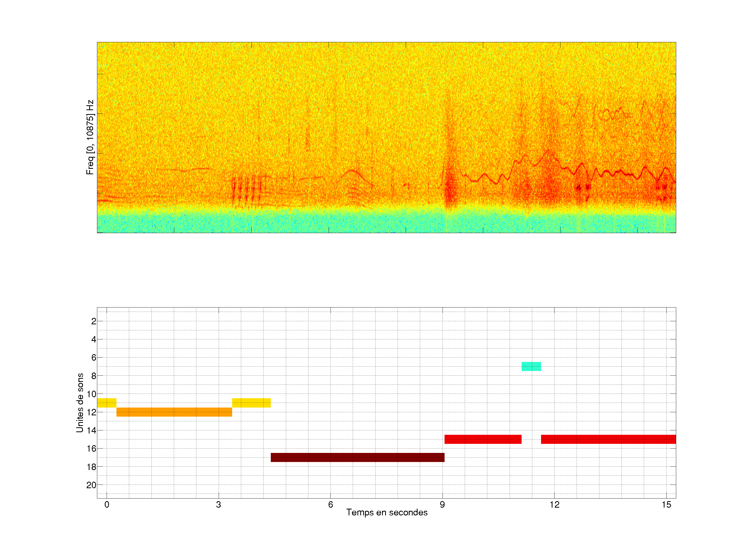Click the yellow bar starting at time zero

(x=107, y=403)
